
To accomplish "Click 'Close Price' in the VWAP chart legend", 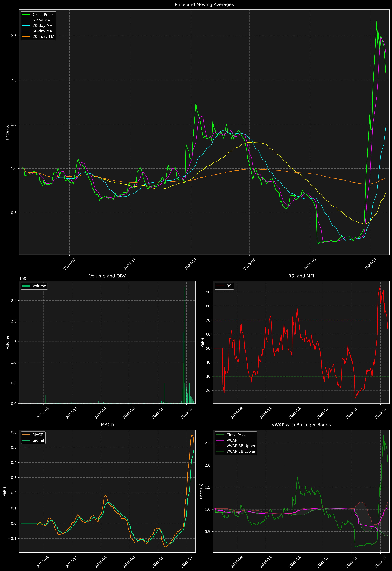I will [x=236, y=435].
